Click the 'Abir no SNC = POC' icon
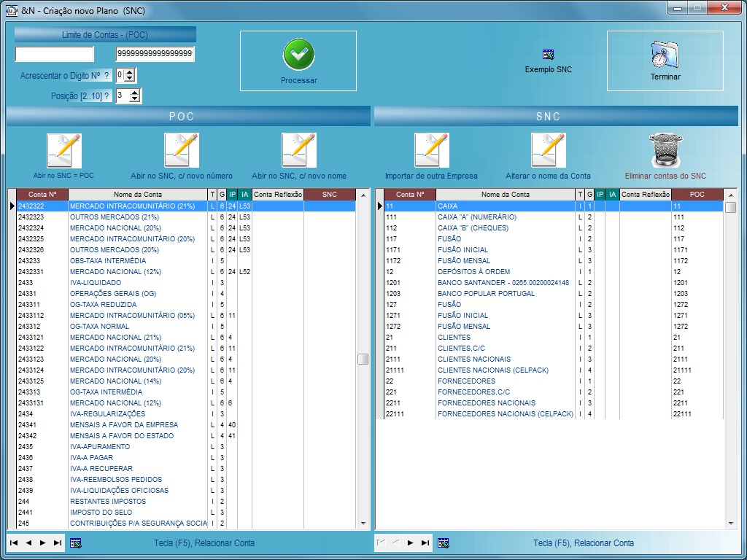747x560 pixels. tap(64, 150)
